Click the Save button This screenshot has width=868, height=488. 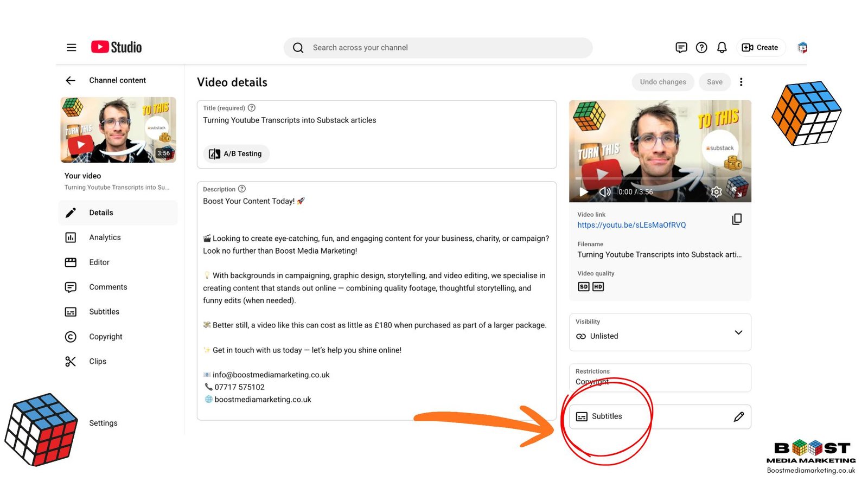[714, 82]
